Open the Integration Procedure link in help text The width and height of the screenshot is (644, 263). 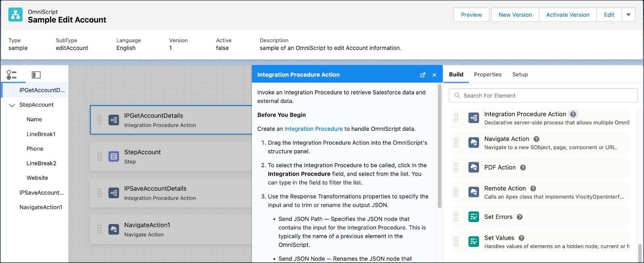point(314,128)
